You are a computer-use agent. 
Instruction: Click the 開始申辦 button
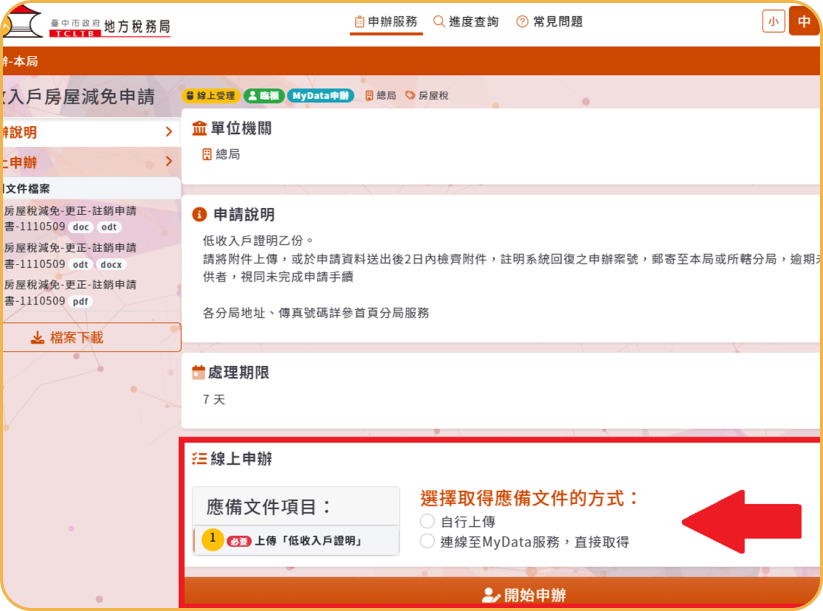(524, 595)
